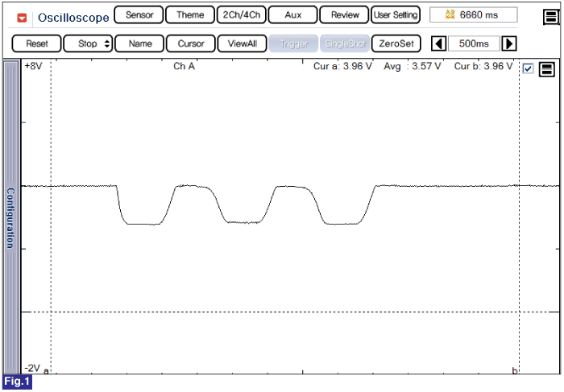The height and width of the screenshot is (392, 564).
Task: Open the Theme options
Action: tap(190, 15)
